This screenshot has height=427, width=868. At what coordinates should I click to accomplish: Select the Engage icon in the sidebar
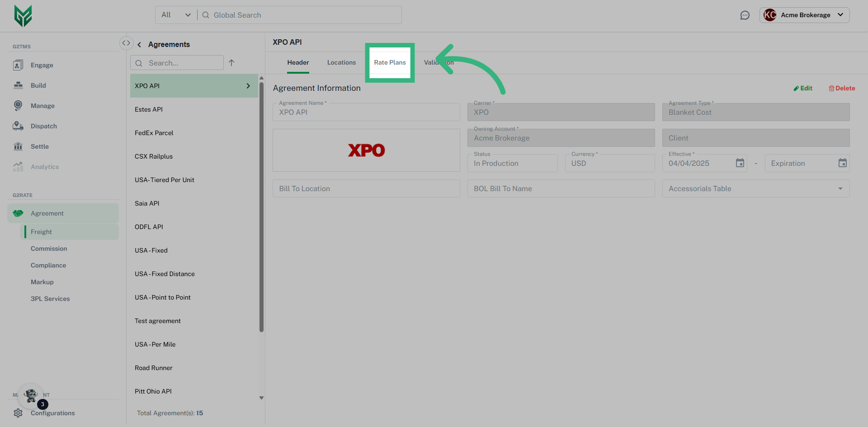coord(18,65)
